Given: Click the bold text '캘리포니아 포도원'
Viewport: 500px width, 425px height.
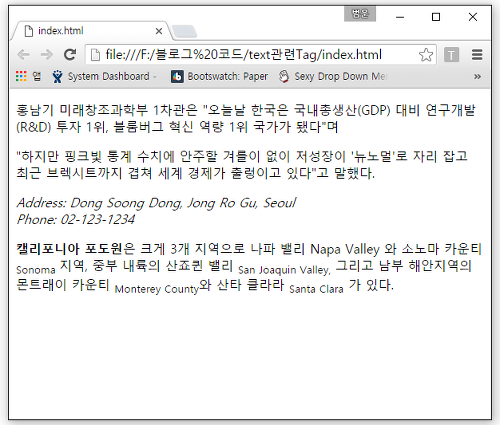Looking at the screenshot, I should pyautogui.click(x=69, y=249).
